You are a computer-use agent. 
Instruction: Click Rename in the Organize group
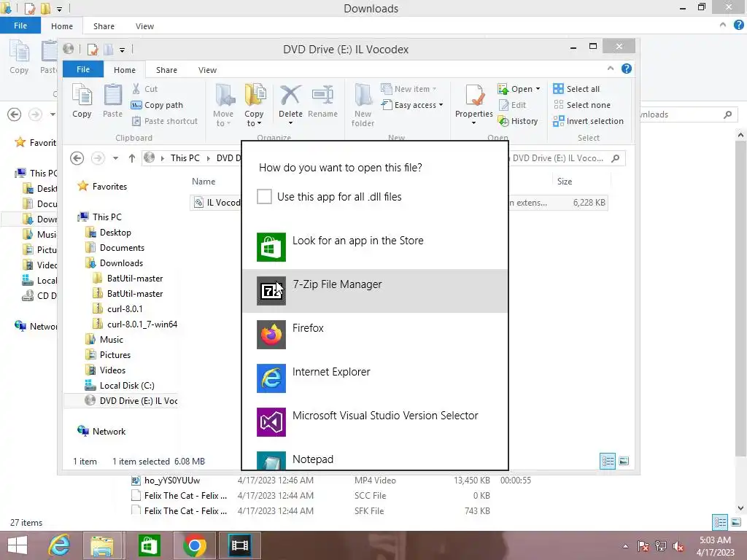(x=322, y=101)
